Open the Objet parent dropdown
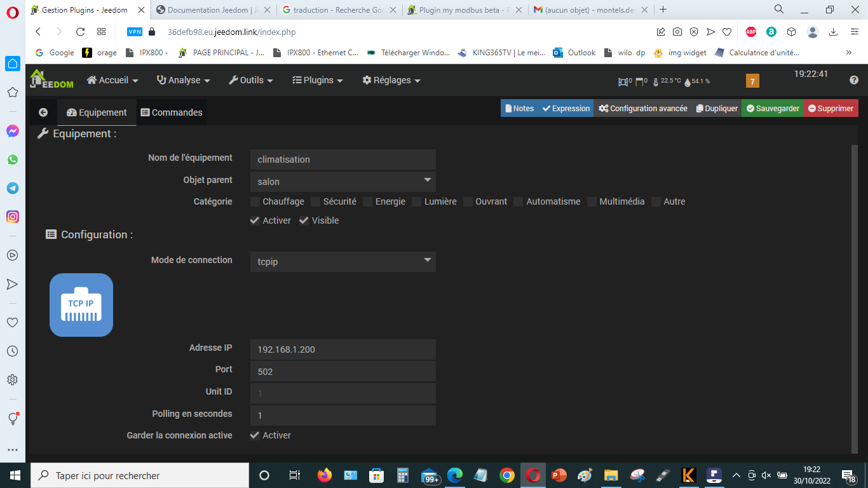The image size is (868, 488). pos(343,181)
